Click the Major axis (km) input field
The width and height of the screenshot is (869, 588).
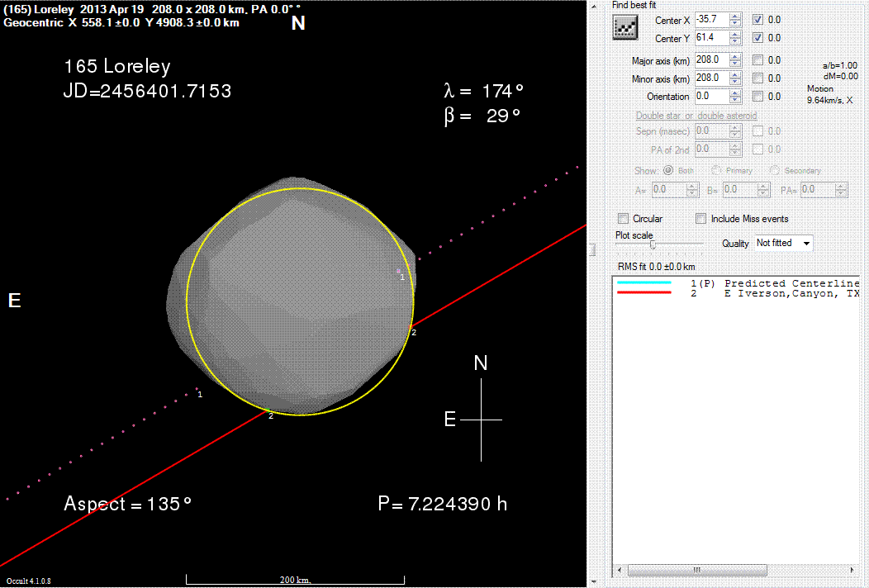click(x=712, y=59)
